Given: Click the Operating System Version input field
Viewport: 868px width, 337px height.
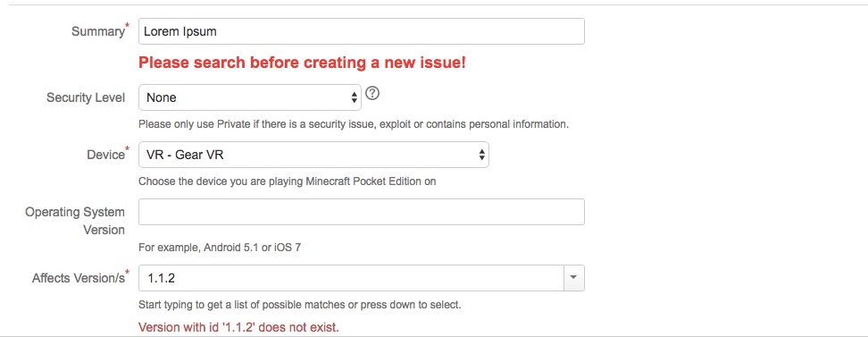Looking at the screenshot, I should click(x=361, y=212).
